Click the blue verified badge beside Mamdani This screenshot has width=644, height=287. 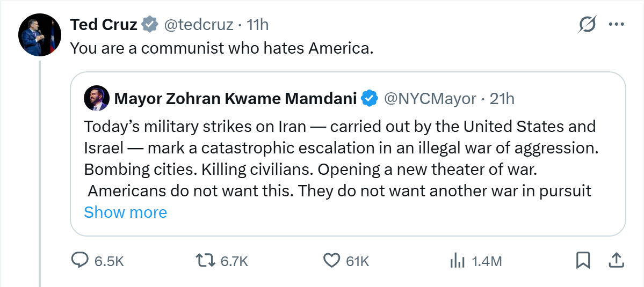(x=369, y=99)
